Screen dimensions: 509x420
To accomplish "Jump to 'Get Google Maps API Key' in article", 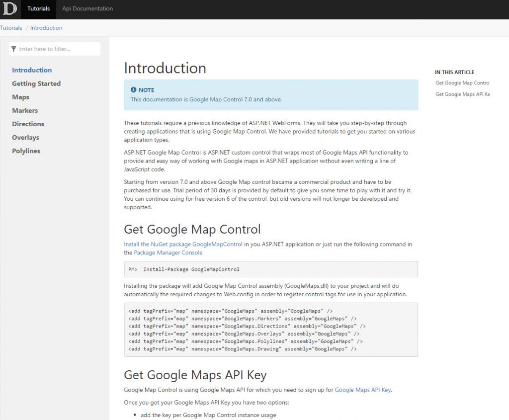I will click(x=462, y=94).
